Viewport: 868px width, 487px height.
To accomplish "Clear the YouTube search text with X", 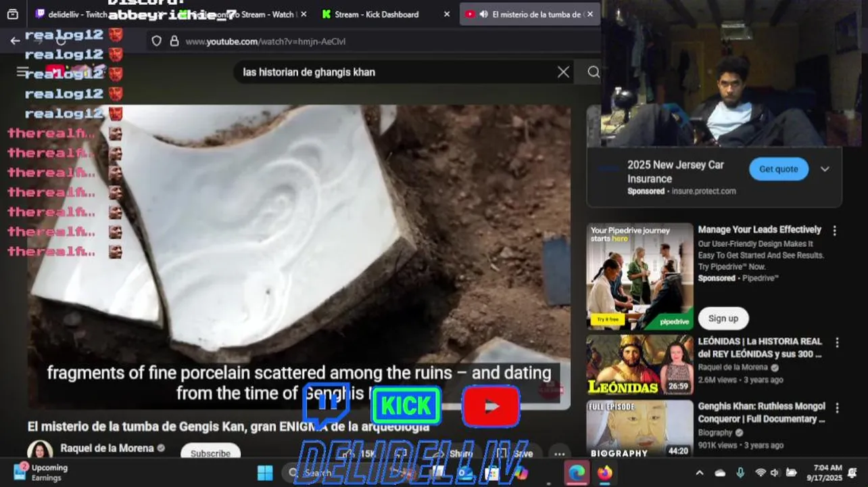I will click(x=563, y=72).
